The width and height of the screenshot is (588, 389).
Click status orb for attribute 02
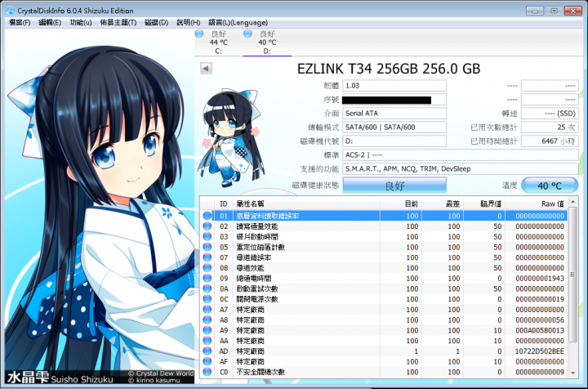point(207,226)
